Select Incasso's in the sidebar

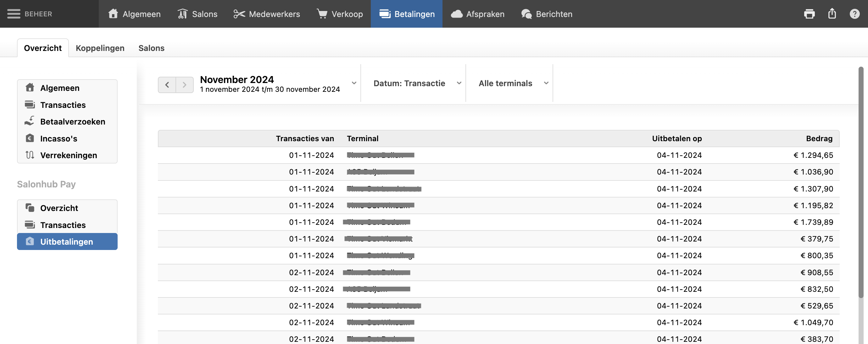point(58,138)
